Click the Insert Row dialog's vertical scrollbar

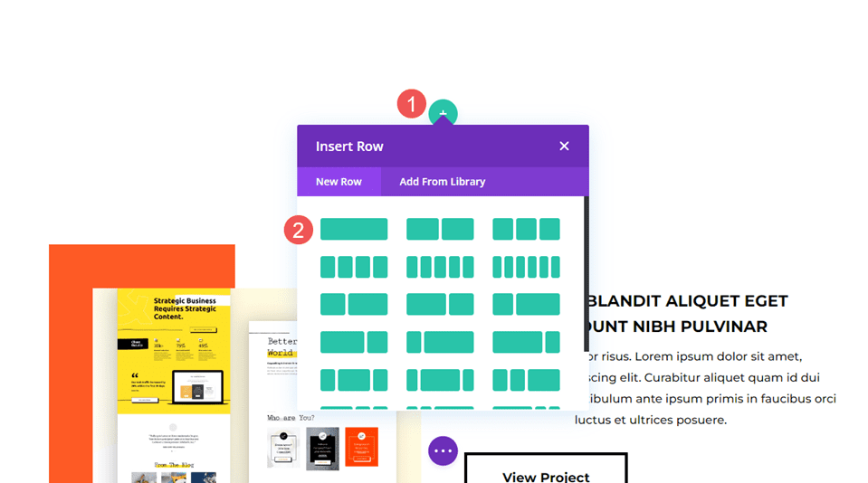(586, 271)
